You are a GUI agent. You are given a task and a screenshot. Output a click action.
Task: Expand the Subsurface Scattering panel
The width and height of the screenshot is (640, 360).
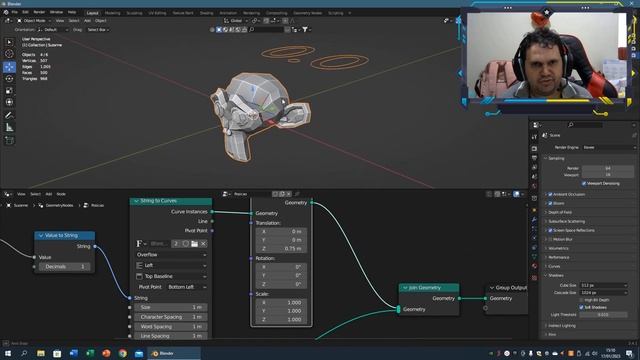(x=566, y=221)
